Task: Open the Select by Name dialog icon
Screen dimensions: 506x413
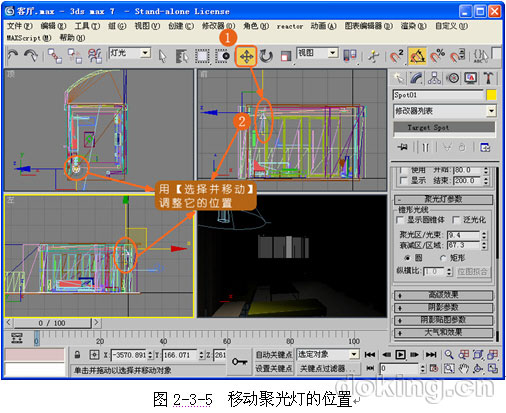Action: coord(182,56)
